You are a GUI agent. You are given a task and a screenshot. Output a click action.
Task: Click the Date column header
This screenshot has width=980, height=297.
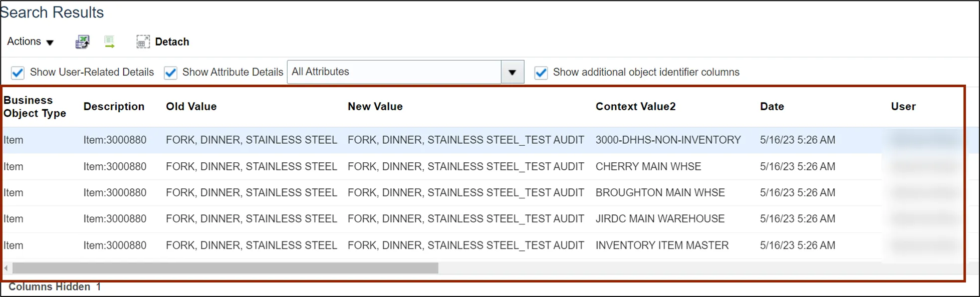tap(772, 107)
